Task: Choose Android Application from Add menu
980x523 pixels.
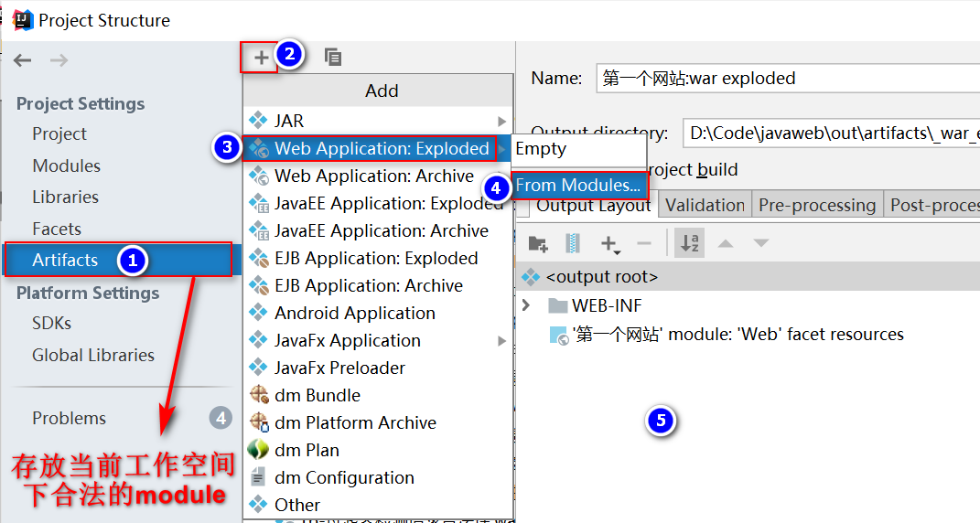Action: pos(378,313)
